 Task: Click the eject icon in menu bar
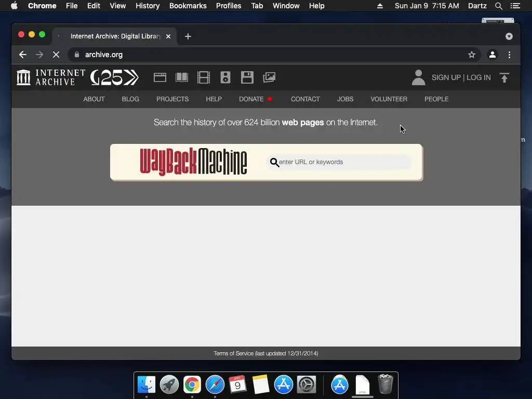point(380,6)
